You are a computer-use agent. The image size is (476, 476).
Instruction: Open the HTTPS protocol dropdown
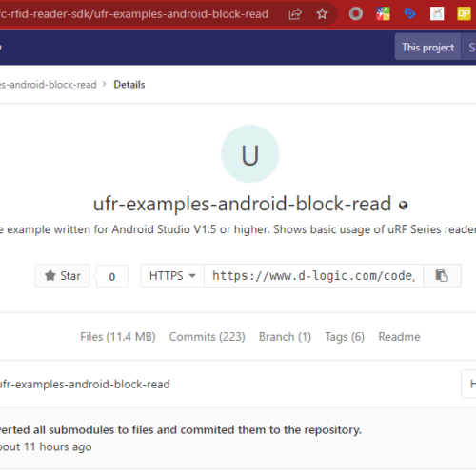click(172, 275)
